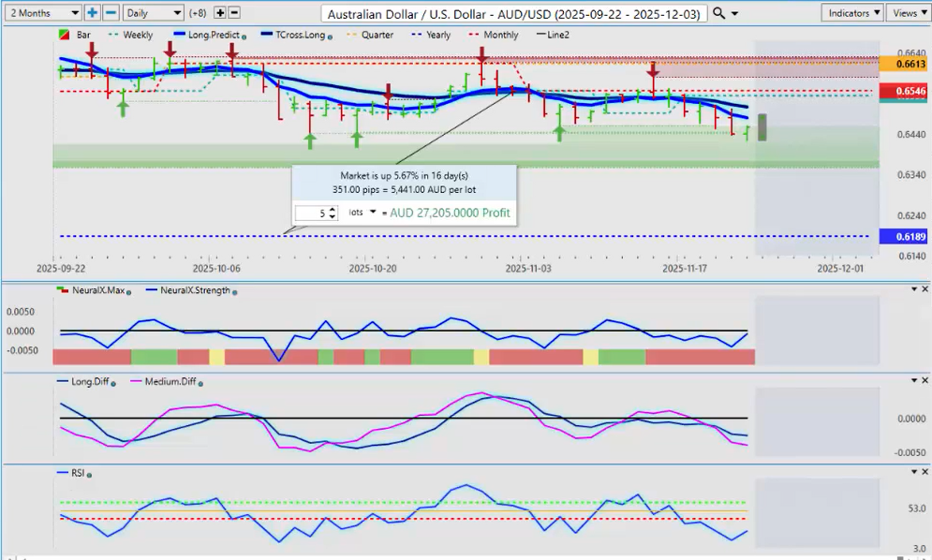Click the black minus button beside (+8)
This screenshot has height=560, width=932.
pyautogui.click(x=234, y=13)
